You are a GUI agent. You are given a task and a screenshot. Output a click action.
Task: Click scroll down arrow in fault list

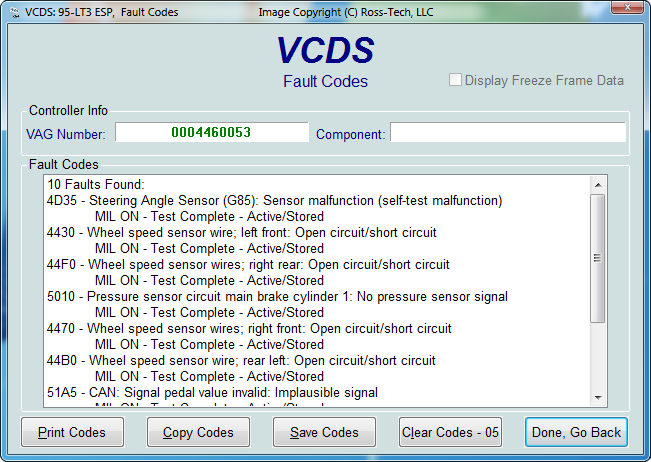(x=598, y=398)
